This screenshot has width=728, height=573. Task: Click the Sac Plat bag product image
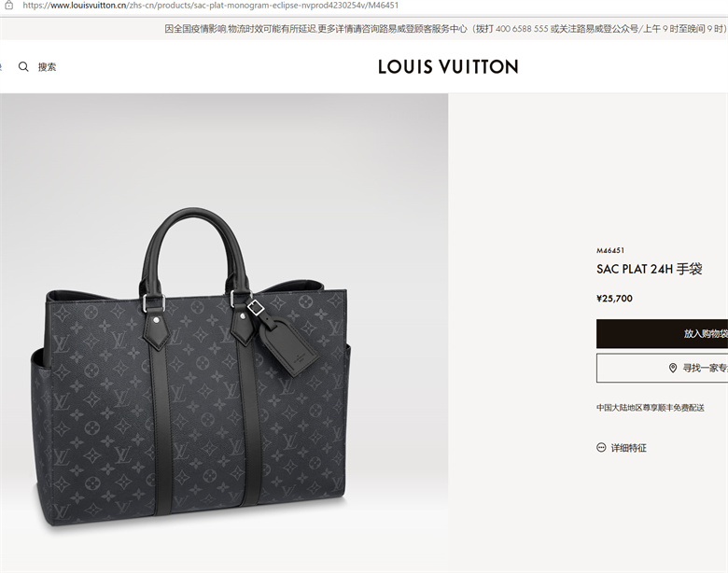(192, 367)
